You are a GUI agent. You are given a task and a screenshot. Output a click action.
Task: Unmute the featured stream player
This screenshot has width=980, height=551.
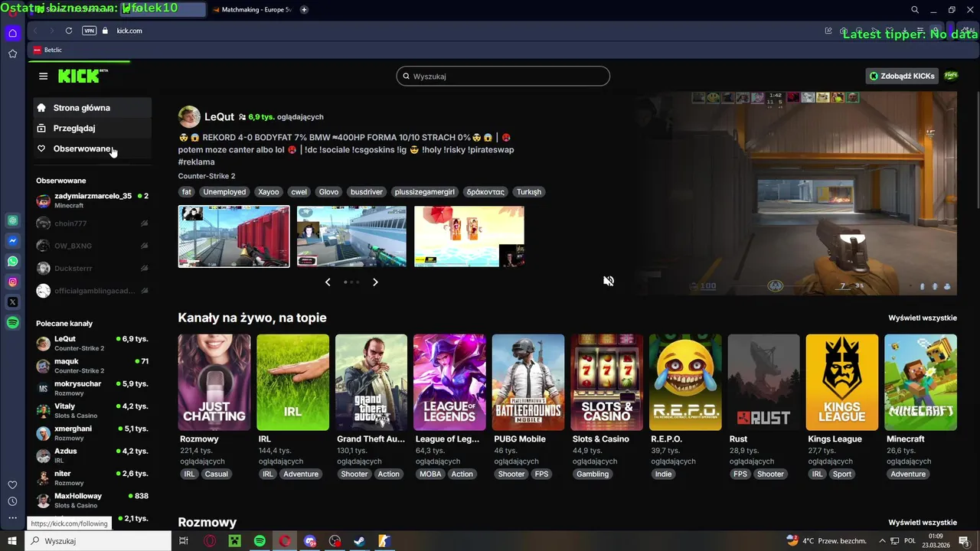[x=609, y=281]
